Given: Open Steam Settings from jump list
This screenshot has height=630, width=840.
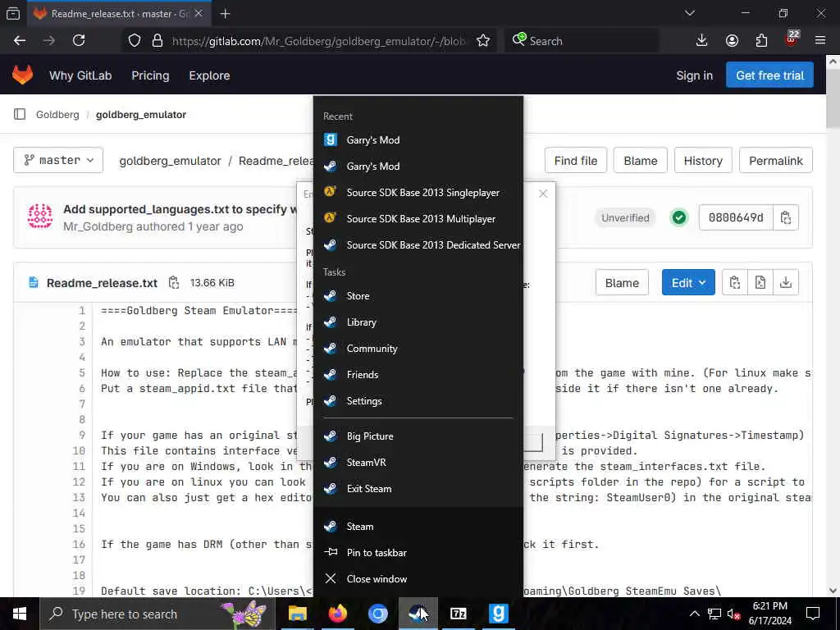Looking at the screenshot, I should click(x=418, y=400).
